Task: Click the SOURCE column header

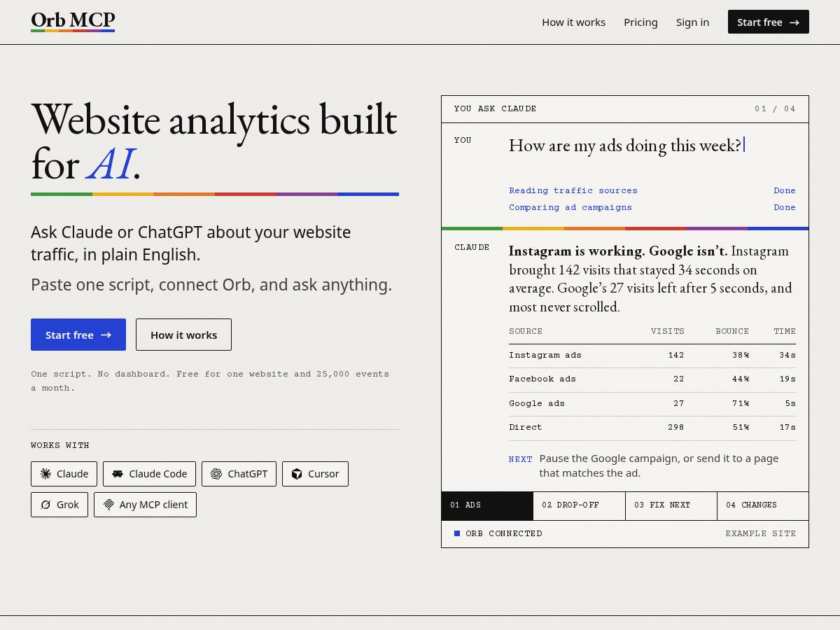Action: 526,331
